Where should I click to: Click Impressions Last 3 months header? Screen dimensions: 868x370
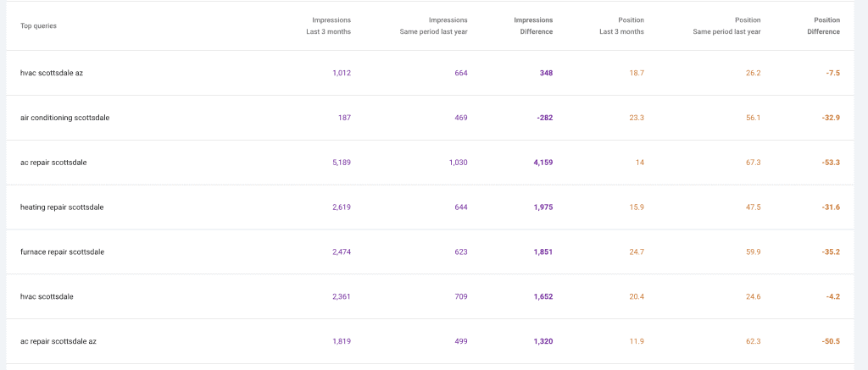pyautogui.click(x=328, y=26)
